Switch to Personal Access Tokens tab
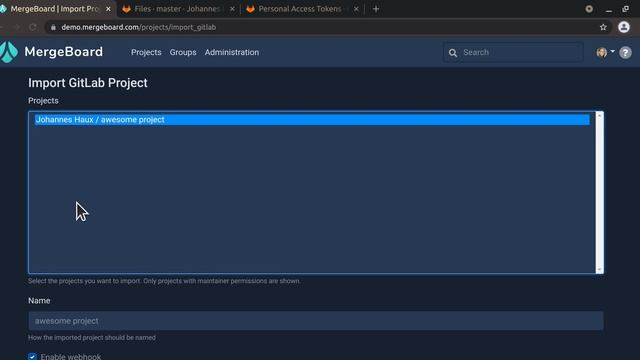This screenshot has width=640, height=360. click(302, 9)
